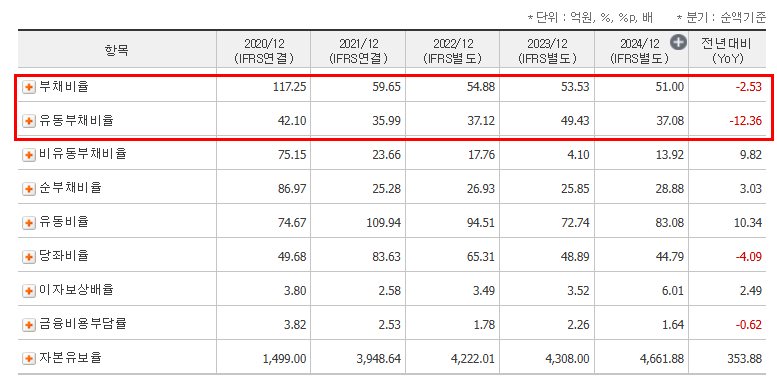Viewport: 777px width, 387px height.
Task: Select the 2024/12 (IFRS별도) column header
Action: coord(641,50)
